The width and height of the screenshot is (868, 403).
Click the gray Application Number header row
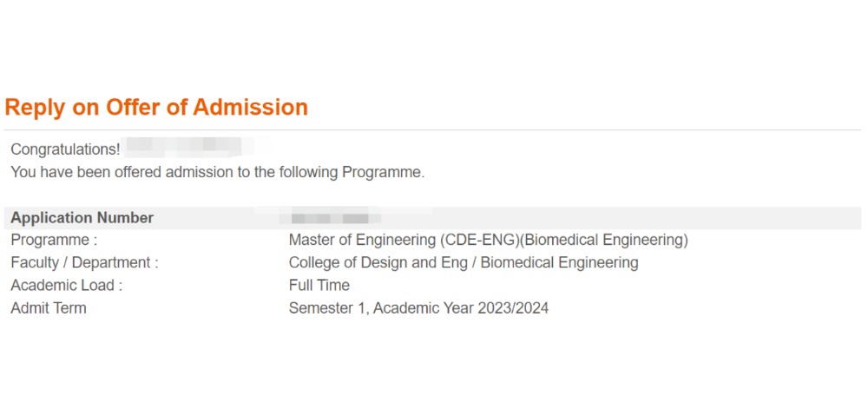click(433, 218)
